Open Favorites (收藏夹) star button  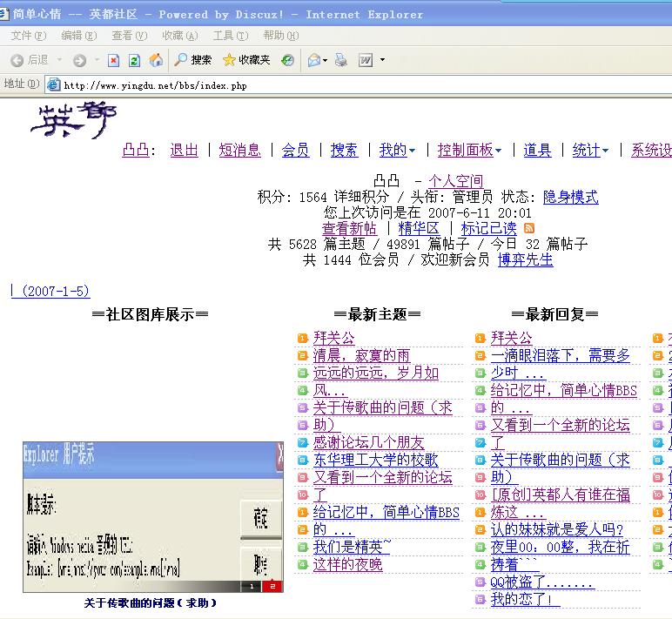(246, 60)
